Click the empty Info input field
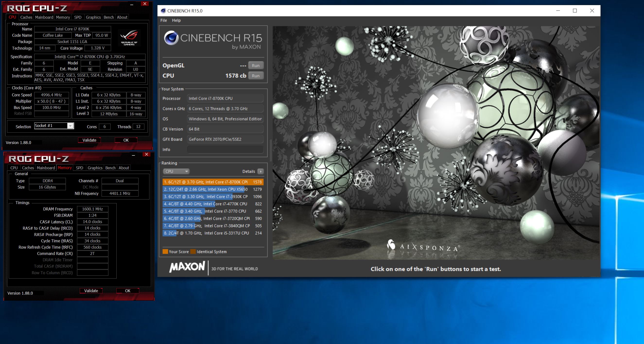 (225, 149)
